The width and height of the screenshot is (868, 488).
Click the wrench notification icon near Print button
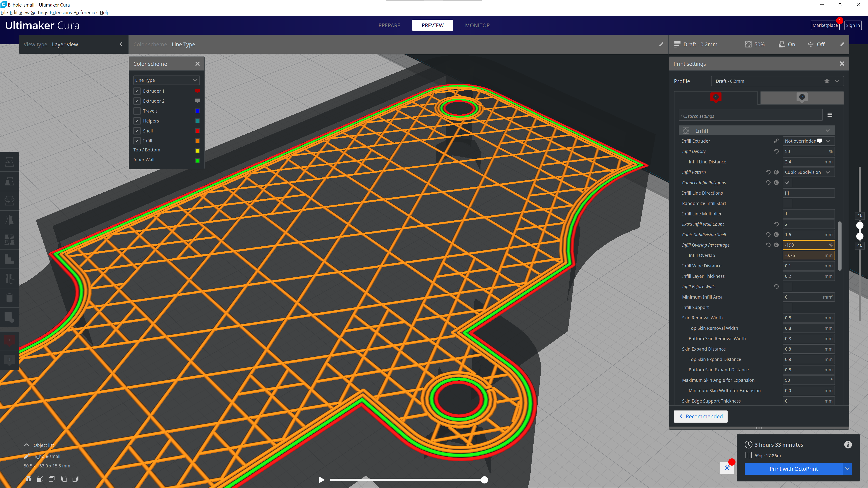click(x=727, y=468)
